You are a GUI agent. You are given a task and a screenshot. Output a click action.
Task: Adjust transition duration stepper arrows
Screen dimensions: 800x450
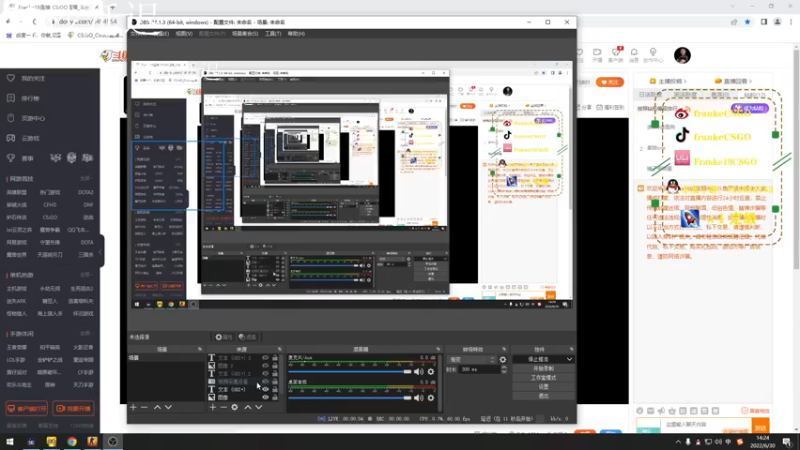(x=504, y=369)
